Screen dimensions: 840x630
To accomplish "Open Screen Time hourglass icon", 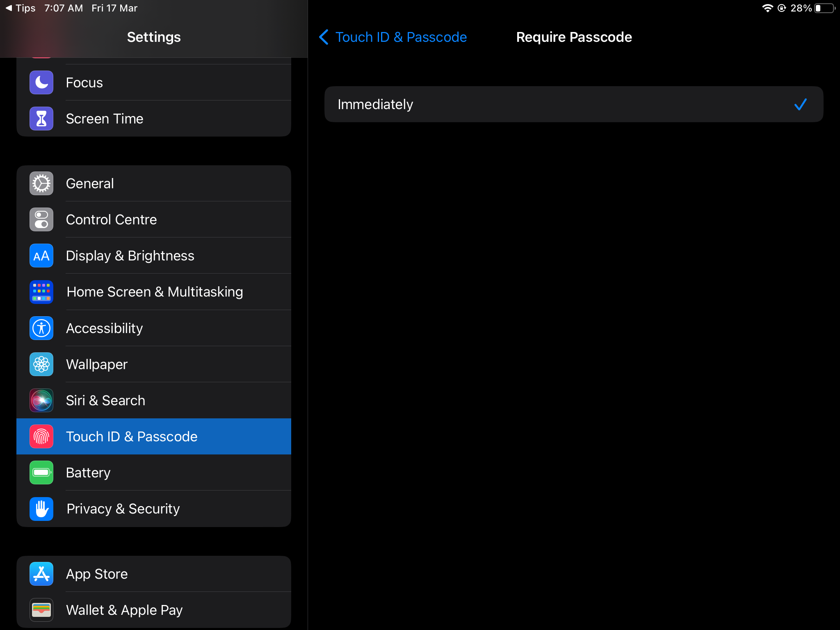I will [x=41, y=119].
